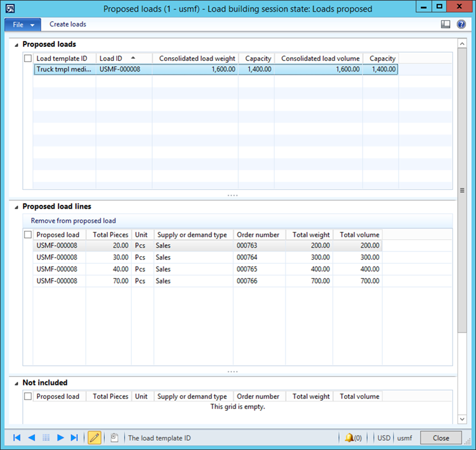This screenshot has height=450, width=476.
Task: Collapse the Proposed load lines section
Action: [15, 207]
